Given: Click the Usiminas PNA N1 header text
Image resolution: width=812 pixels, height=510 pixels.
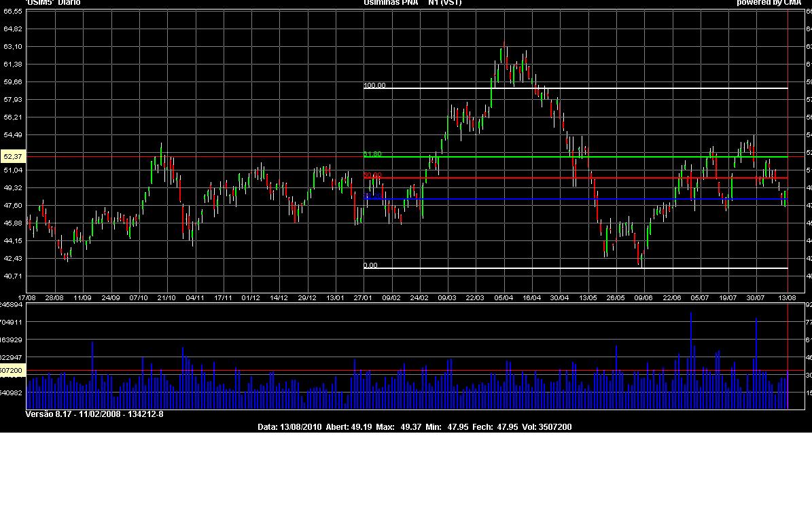Looking at the screenshot, I should tap(412, 3).
